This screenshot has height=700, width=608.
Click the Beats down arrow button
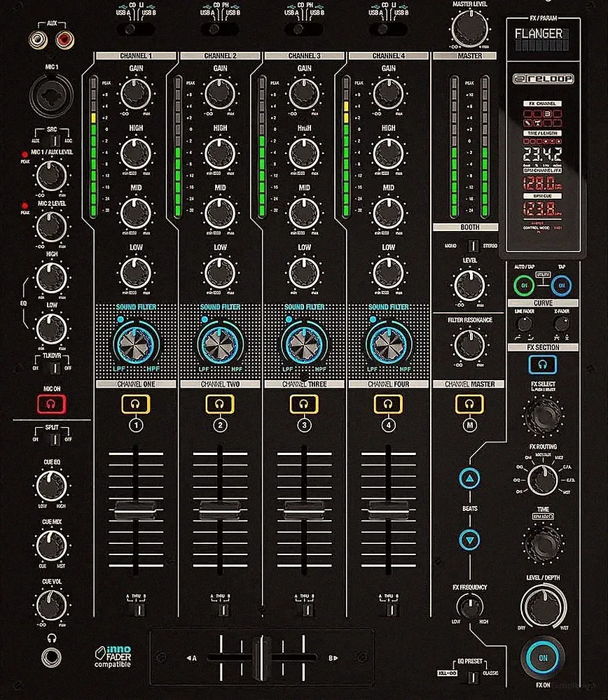click(x=469, y=540)
